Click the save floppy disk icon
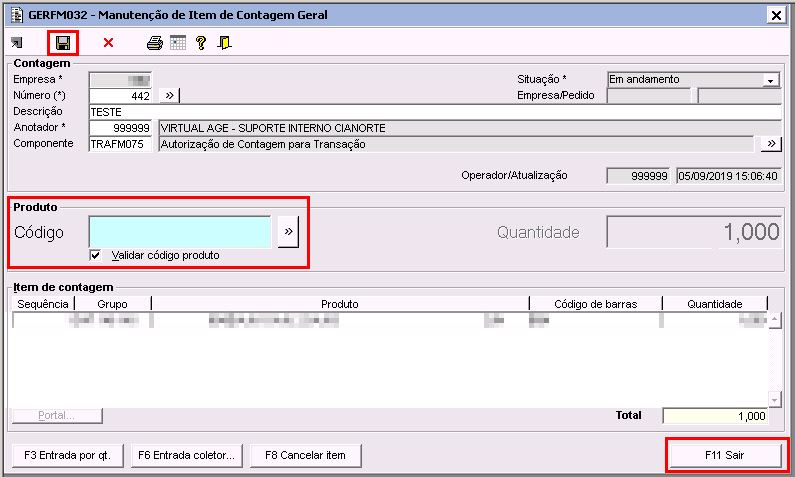 (x=63, y=43)
